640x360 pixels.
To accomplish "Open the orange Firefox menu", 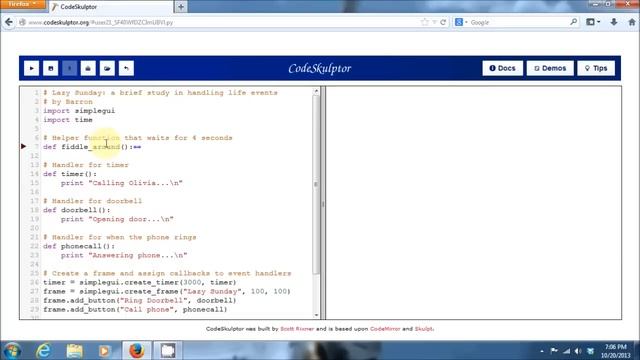I will tap(22, 4).
